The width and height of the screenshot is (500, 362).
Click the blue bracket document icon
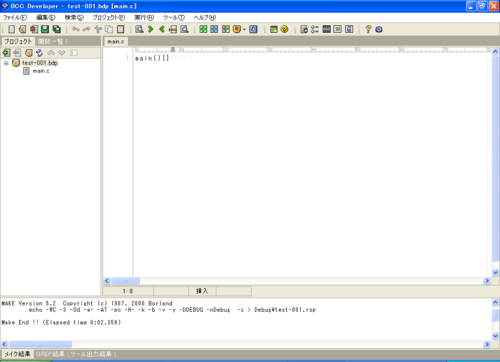tap(349, 29)
